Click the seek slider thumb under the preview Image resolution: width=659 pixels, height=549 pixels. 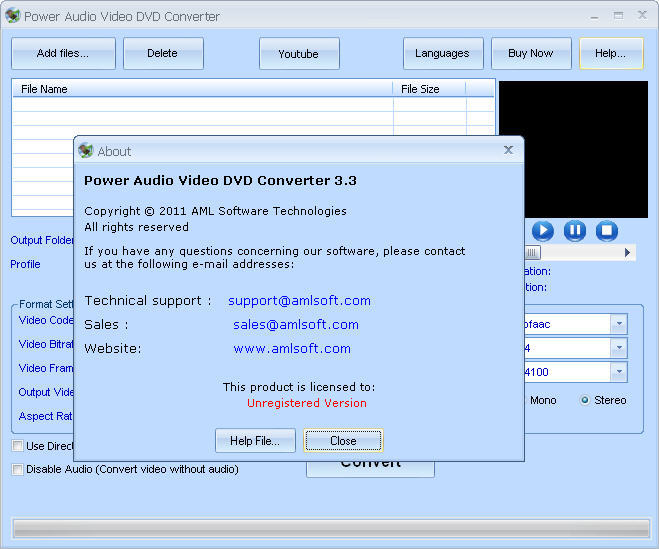click(x=532, y=253)
